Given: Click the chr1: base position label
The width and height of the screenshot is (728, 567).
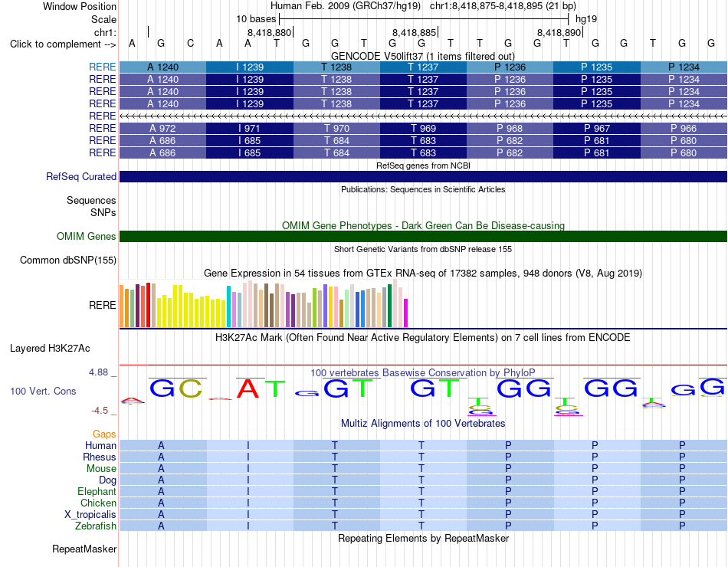Looking at the screenshot, I should pos(106,32).
